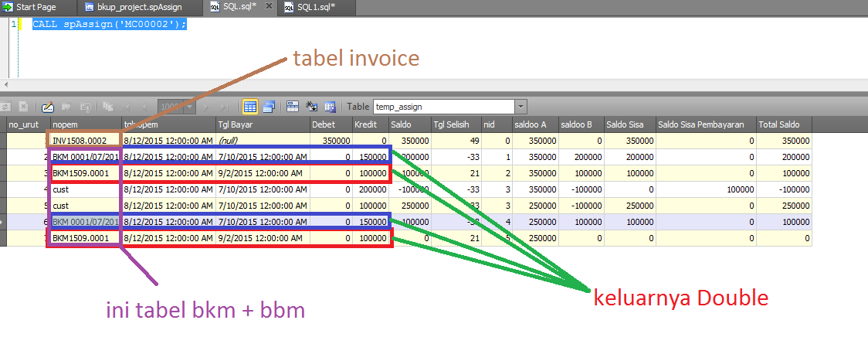Go to first record navigation arrow
This screenshot has height=344, width=868.
[127, 107]
